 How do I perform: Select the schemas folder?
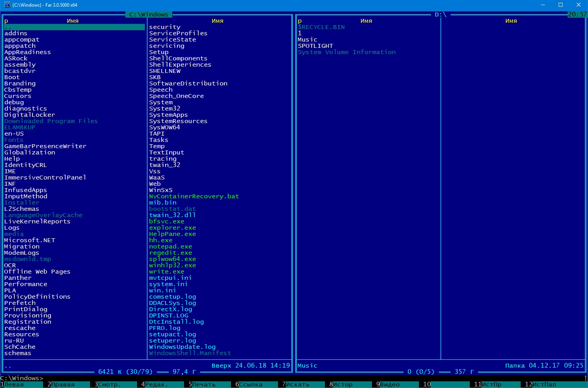point(18,353)
